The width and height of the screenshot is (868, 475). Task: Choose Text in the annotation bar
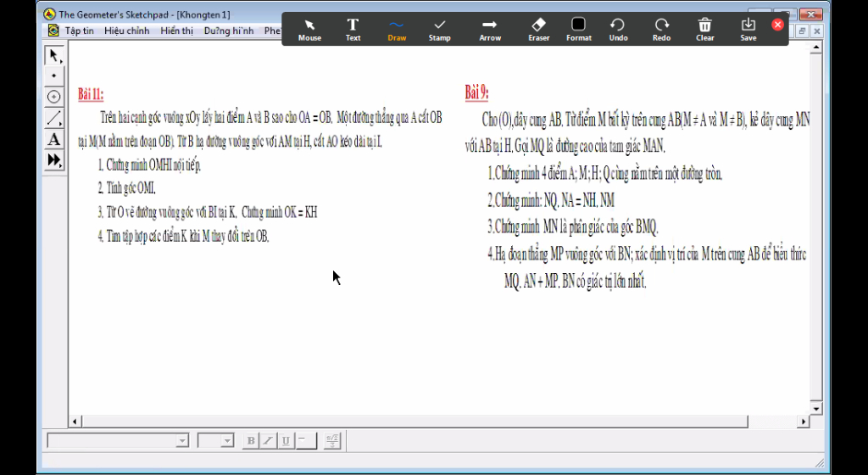[x=353, y=30]
